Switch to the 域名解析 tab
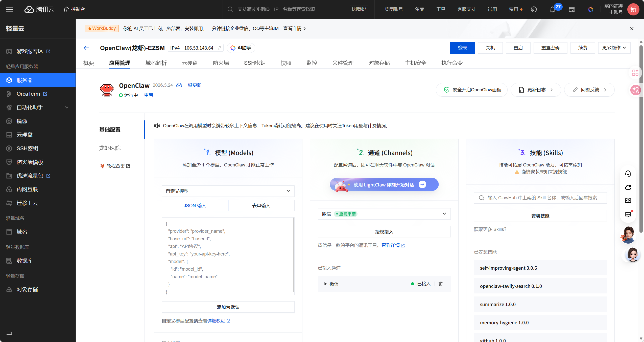Screen dimensions: 644x342 pos(156,63)
